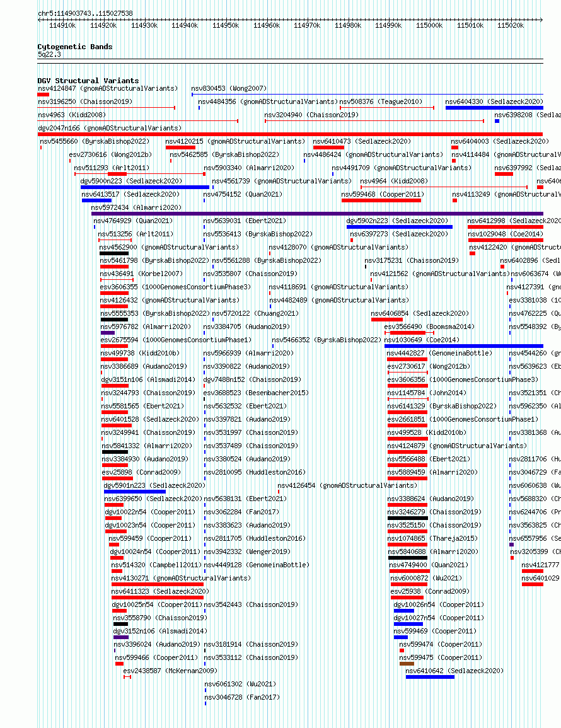Open variant nsv6410473 (Sedlazeck2020)
The width and height of the screenshot is (561, 728).
(362, 141)
